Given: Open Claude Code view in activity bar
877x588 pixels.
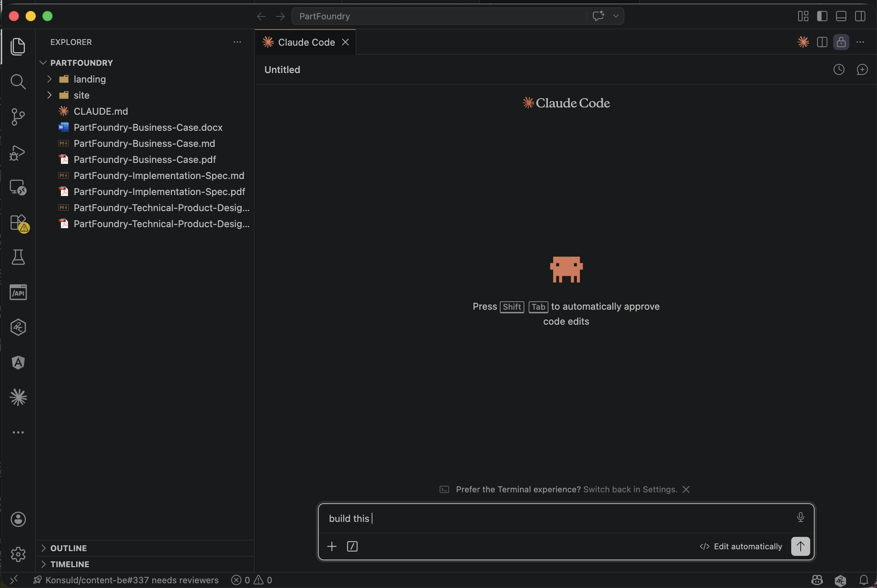Looking at the screenshot, I should tap(18, 397).
